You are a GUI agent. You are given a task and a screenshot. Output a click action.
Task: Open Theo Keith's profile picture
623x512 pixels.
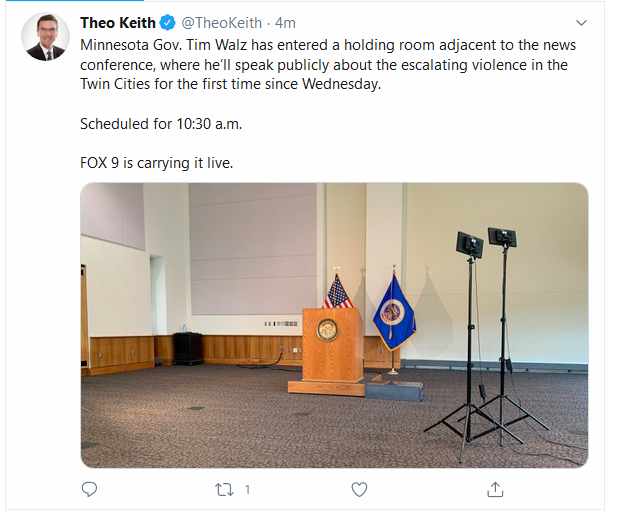46,39
